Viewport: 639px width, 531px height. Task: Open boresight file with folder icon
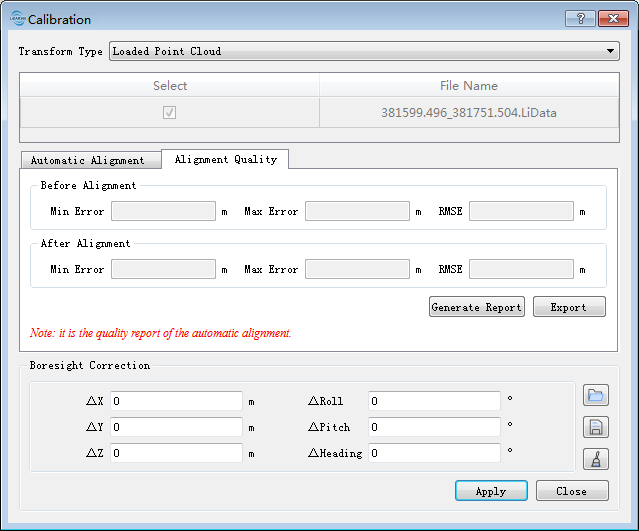[596, 395]
